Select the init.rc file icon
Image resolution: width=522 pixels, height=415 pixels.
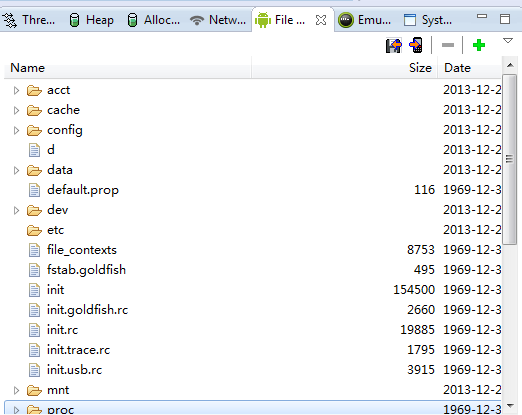tap(34, 330)
